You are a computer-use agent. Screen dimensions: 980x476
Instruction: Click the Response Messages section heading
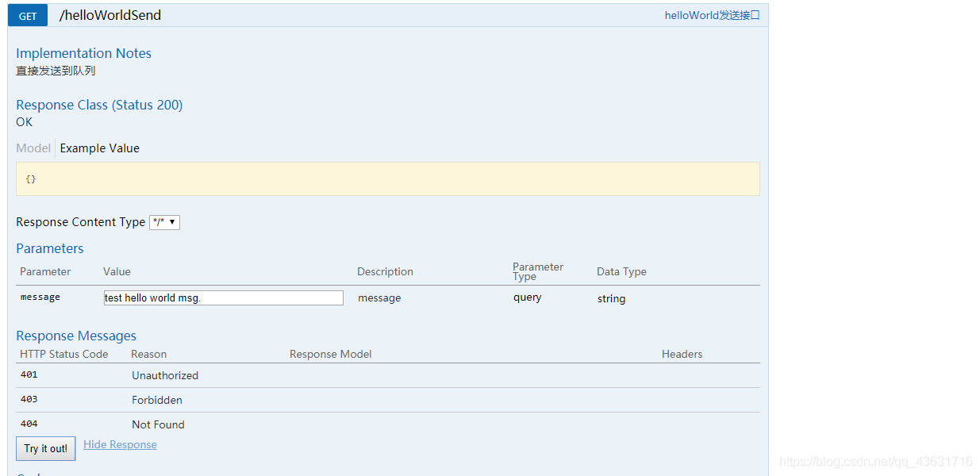tap(76, 336)
